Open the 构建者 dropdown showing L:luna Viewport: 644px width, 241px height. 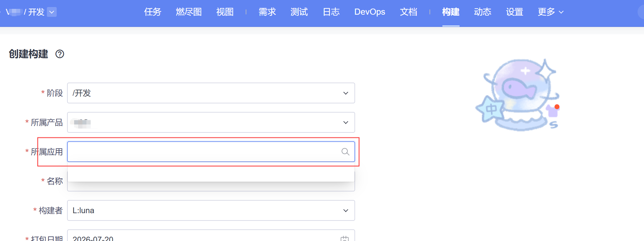click(211, 210)
